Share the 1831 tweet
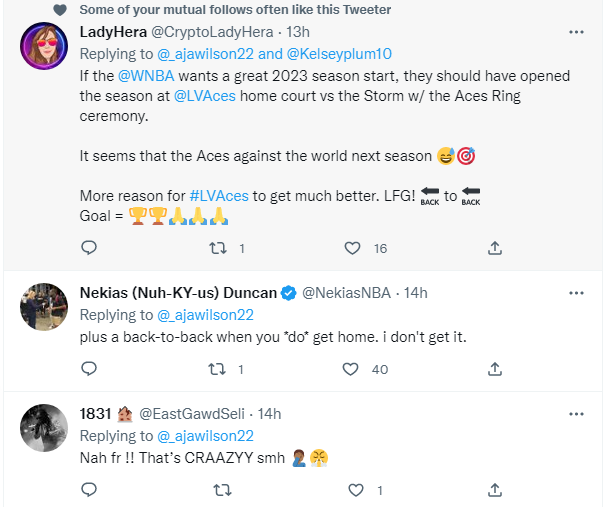This screenshot has height=507, width=604. click(495, 490)
